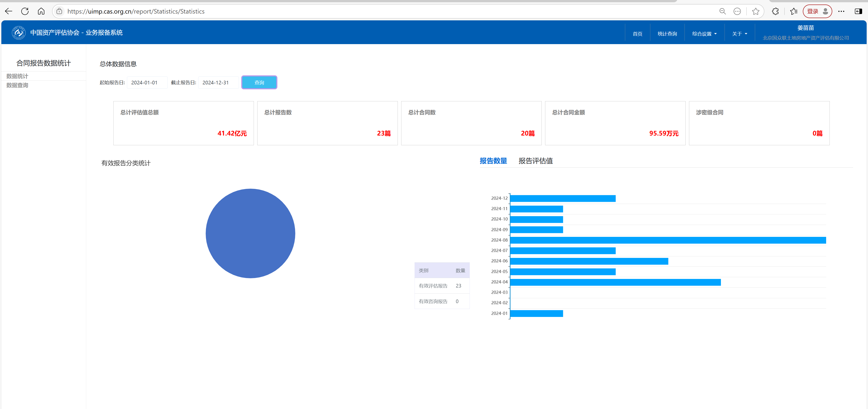Click the 起始报告日 date input field
Screen dimensions: 868x409
[147, 83]
